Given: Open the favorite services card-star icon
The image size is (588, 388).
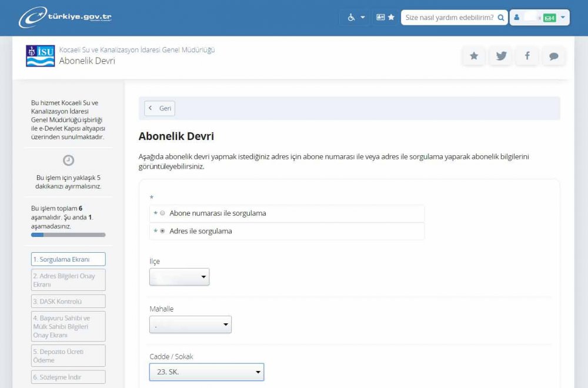Looking at the screenshot, I should point(385,17).
